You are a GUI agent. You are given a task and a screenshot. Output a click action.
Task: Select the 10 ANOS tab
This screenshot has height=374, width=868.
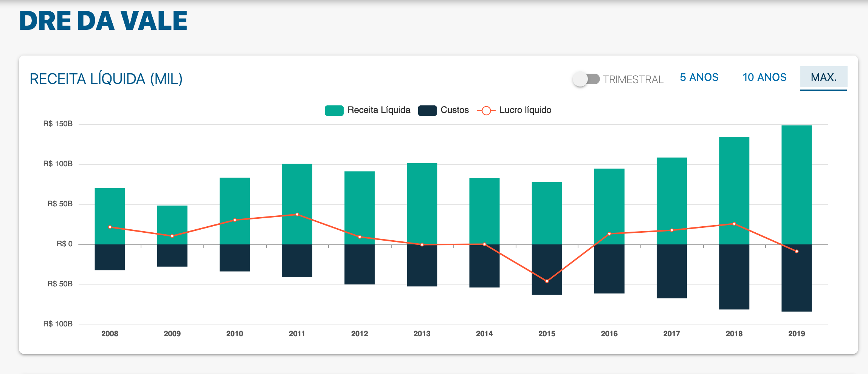click(764, 77)
